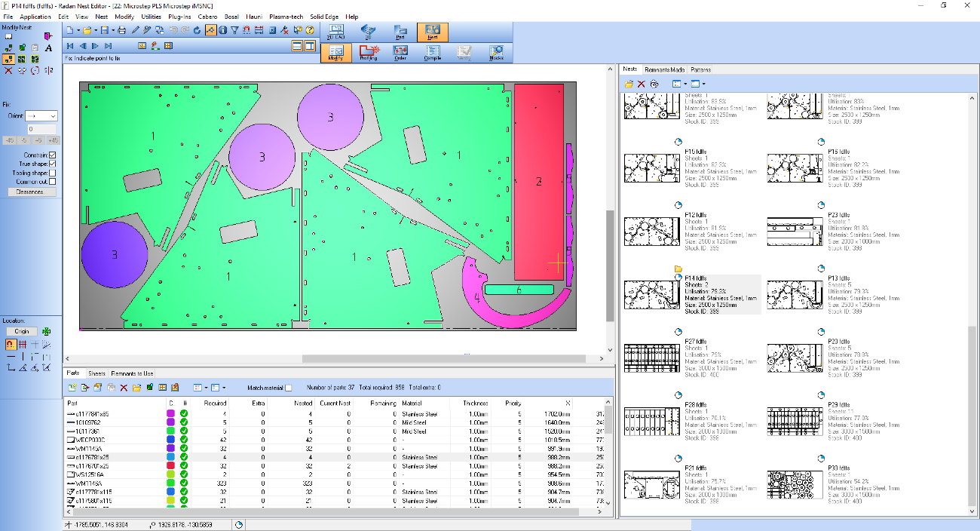Image resolution: width=980 pixels, height=531 pixels.
Task: Click the Nest mode button in ribbon
Action: pyautogui.click(x=433, y=32)
